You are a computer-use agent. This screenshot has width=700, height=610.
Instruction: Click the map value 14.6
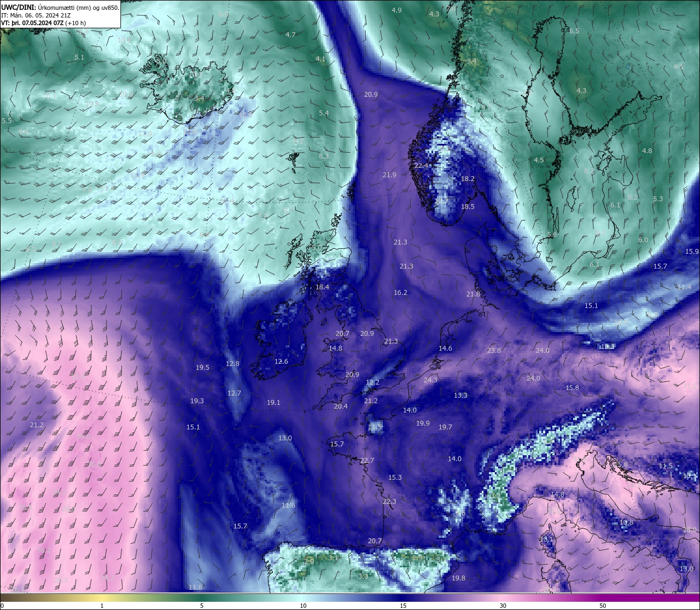pos(445,349)
